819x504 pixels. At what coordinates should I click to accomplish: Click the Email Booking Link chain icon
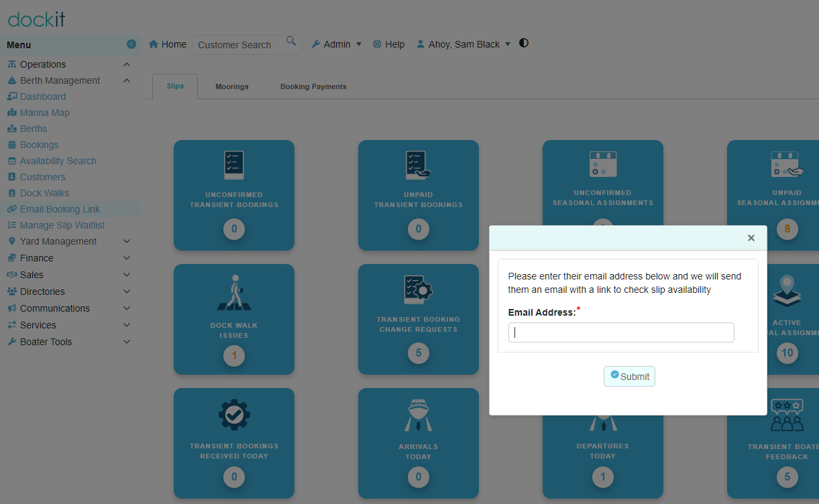tap(12, 209)
